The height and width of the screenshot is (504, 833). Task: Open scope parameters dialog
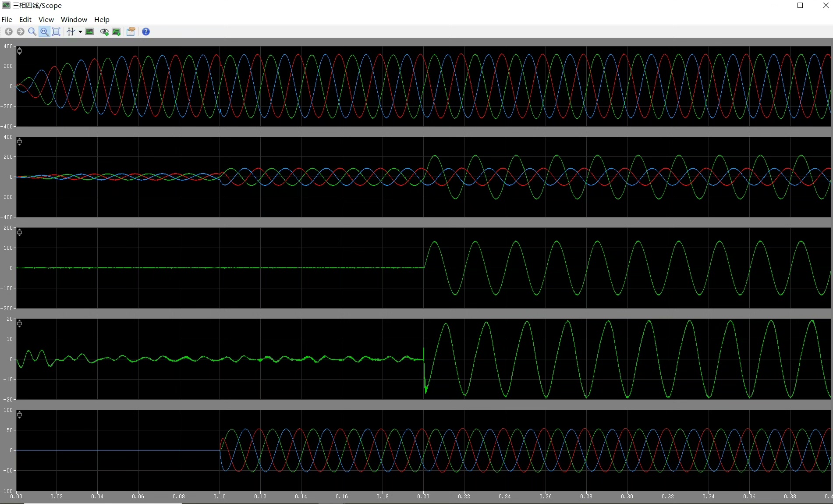[x=131, y=32]
